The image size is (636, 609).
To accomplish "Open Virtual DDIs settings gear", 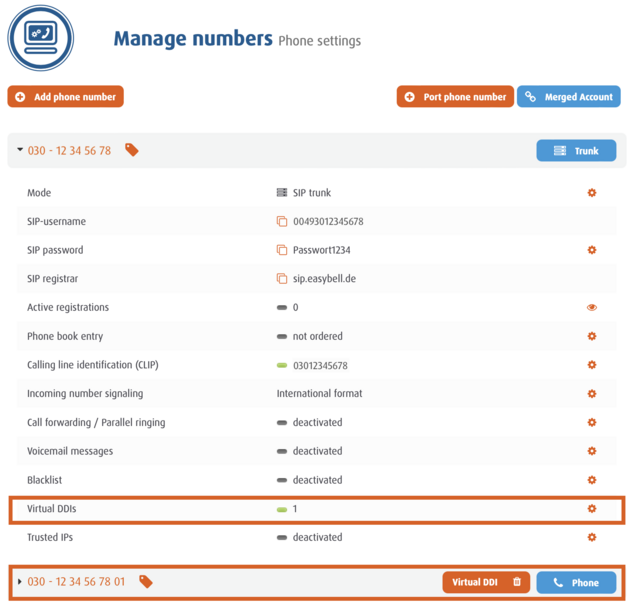I will pos(591,509).
